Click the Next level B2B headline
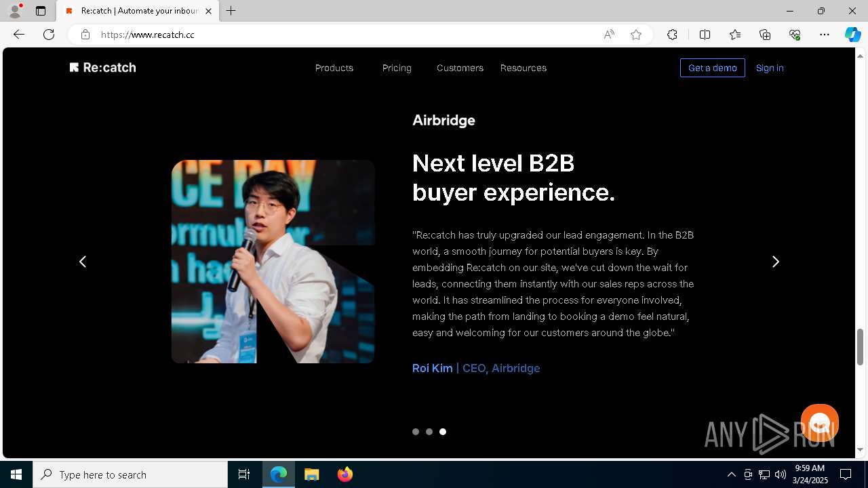 point(513,178)
